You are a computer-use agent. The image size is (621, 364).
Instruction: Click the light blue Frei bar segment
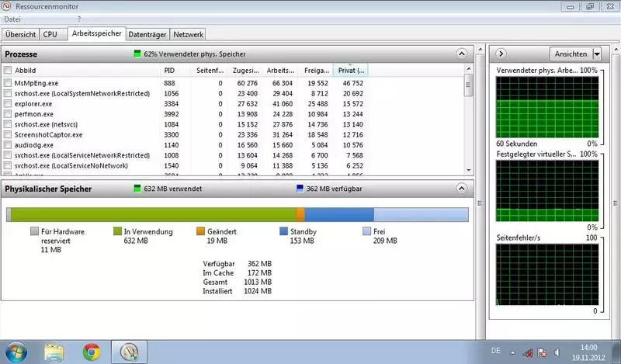[421, 215]
